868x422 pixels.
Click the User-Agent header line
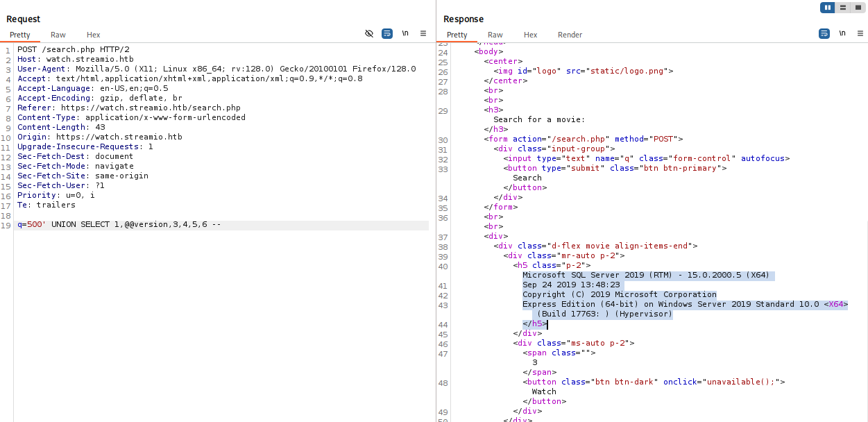click(216, 69)
